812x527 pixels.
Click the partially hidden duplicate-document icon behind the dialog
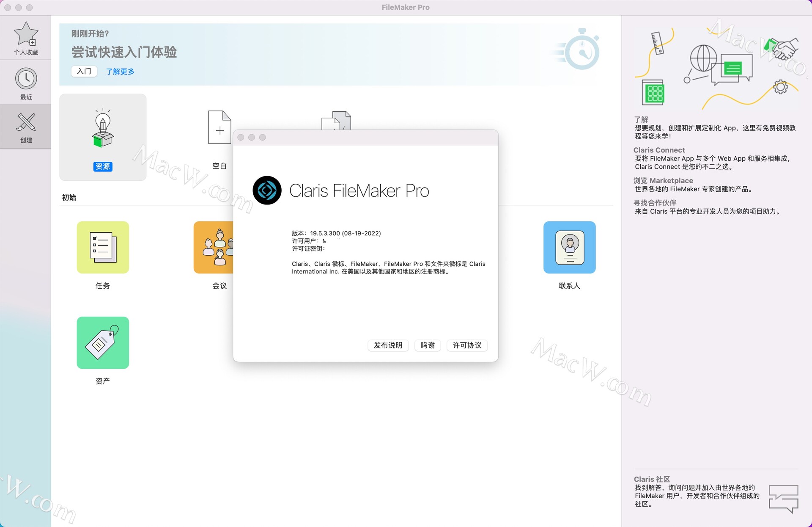pyautogui.click(x=336, y=120)
